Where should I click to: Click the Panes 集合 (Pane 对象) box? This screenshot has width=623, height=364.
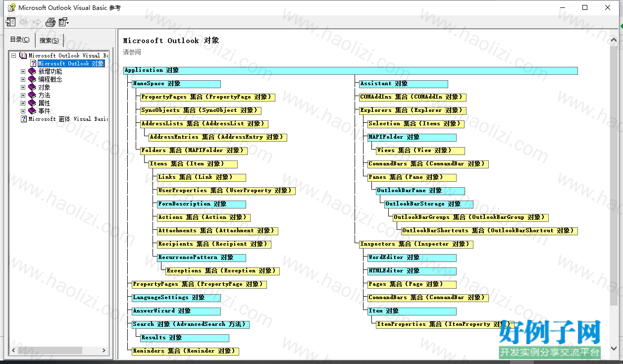click(412, 177)
